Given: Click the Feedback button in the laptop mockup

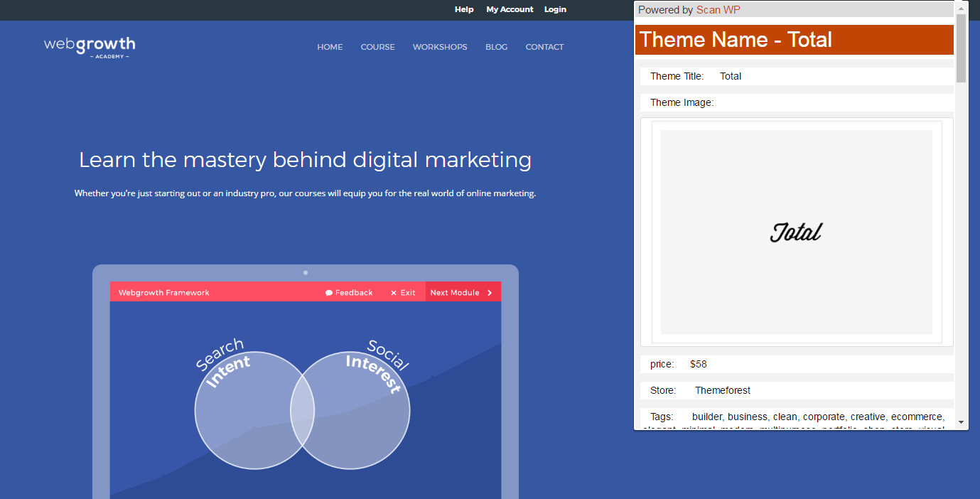Looking at the screenshot, I should click(349, 293).
